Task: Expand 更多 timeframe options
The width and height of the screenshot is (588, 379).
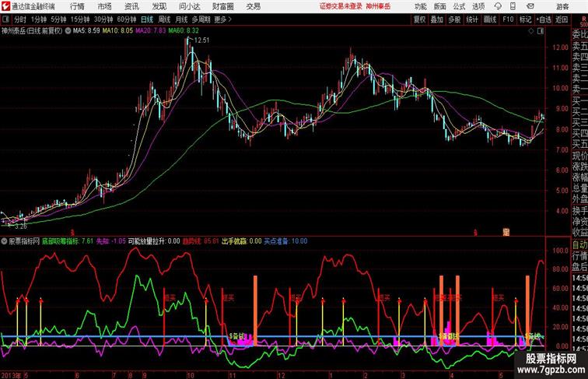Action: tap(222, 19)
